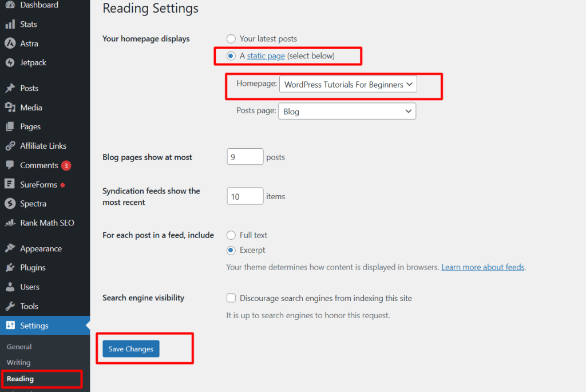Viewport: 586px width, 392px height.
Task: Enable 'Discourage search engines' checkbox
Action: pos(231,298)
